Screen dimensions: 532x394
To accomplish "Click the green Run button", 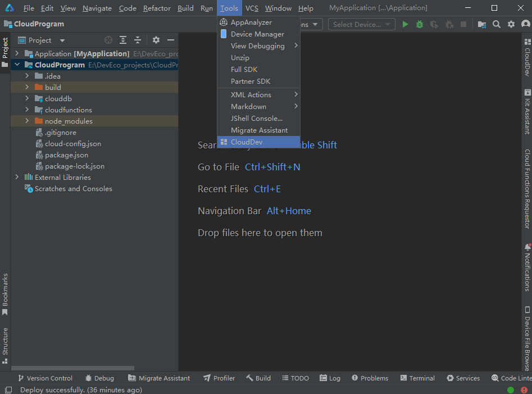I will (x=405, y=24).
